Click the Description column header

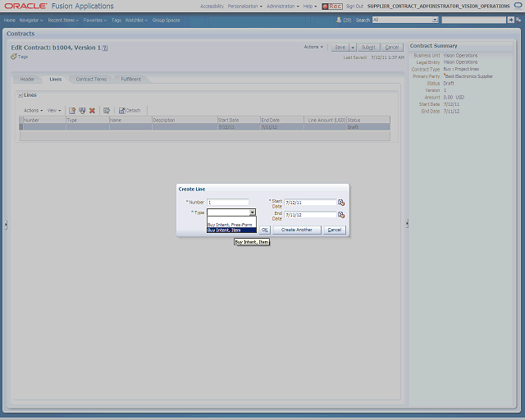tap(185, 120)
